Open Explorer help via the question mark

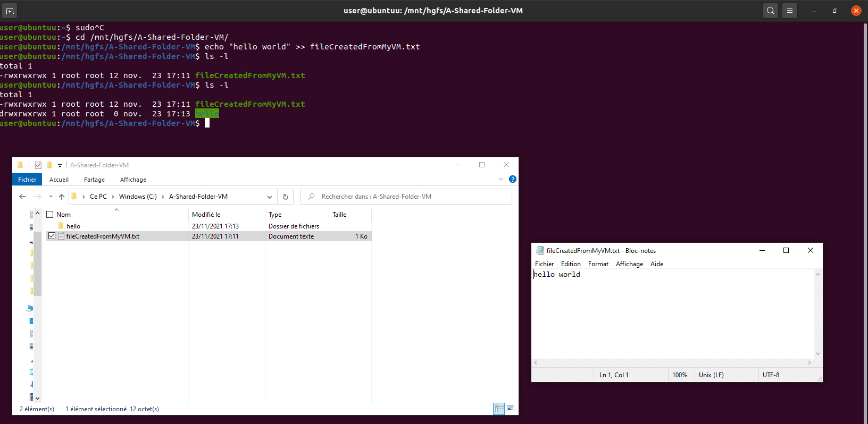click(x=512, y=180)
